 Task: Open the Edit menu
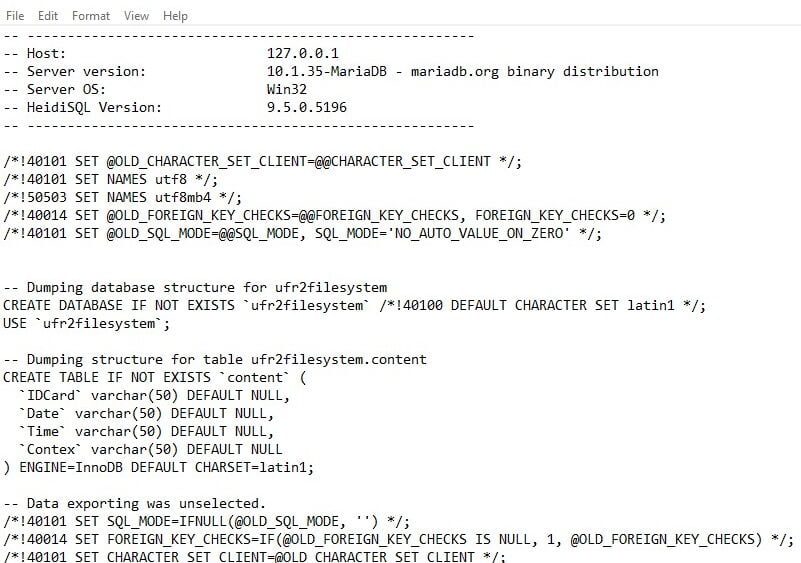tap(48, 16)
